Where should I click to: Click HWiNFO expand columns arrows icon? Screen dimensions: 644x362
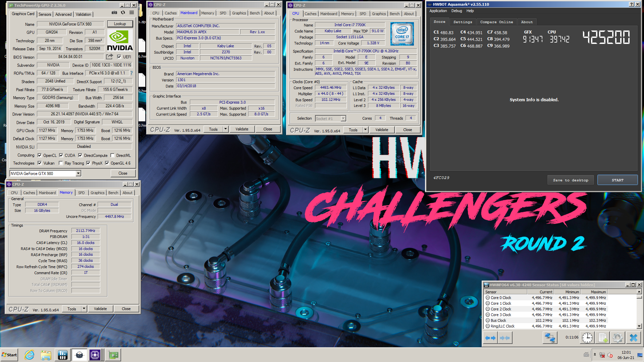[490, 338]
